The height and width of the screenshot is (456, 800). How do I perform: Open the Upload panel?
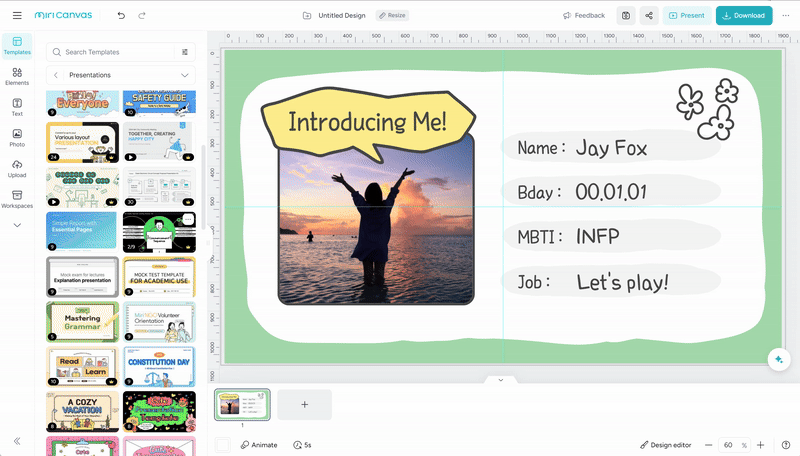(17, 168)
